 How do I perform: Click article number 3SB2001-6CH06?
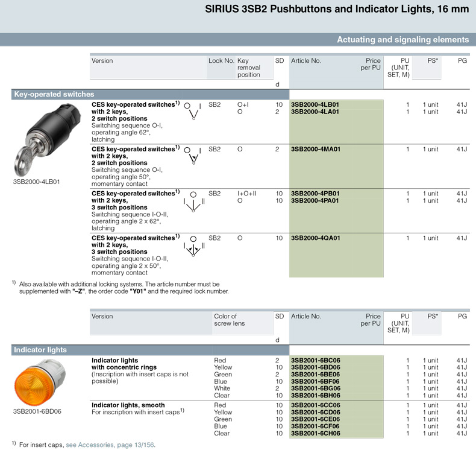(x=315, y=433)
